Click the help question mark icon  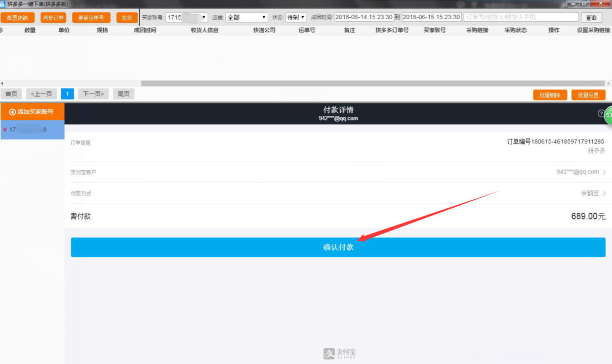point(601,114)
